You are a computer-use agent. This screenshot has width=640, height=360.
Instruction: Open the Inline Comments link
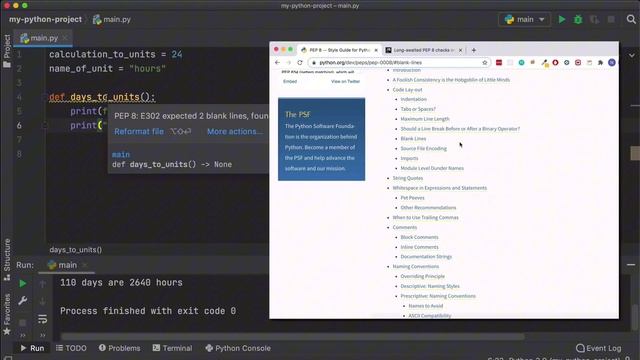coord(419,247)
